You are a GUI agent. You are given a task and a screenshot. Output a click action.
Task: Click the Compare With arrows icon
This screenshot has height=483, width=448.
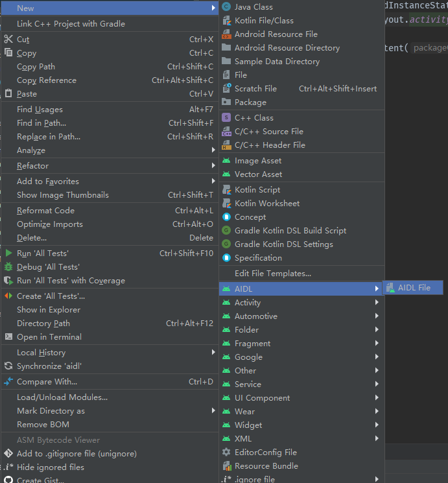point(8,381)
